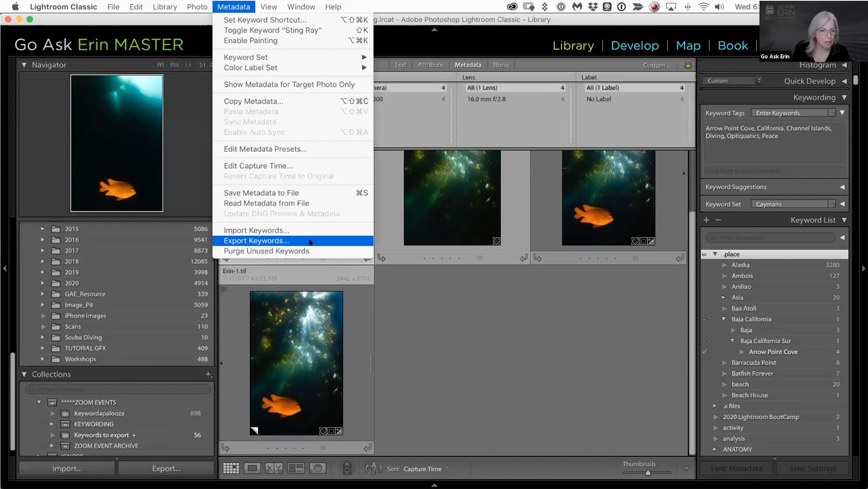Expand the Asia keyword
868x489 pixels.
pos(724,297)
